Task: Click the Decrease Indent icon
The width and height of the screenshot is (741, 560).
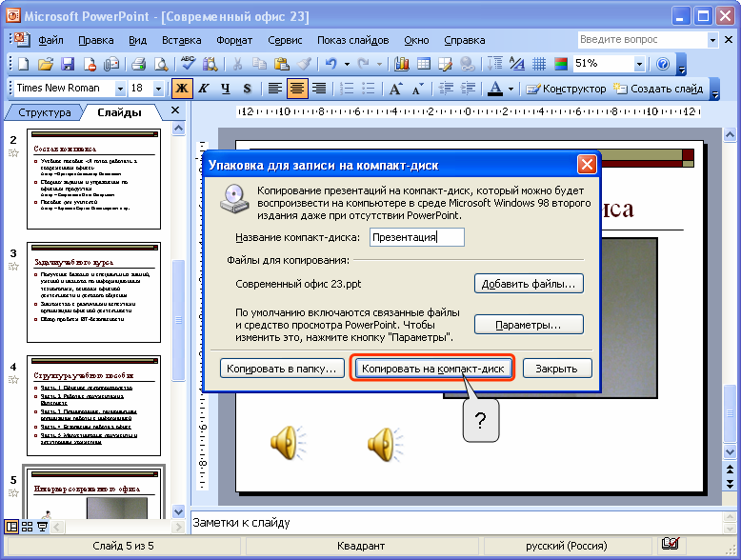Action: pos(445,89)
